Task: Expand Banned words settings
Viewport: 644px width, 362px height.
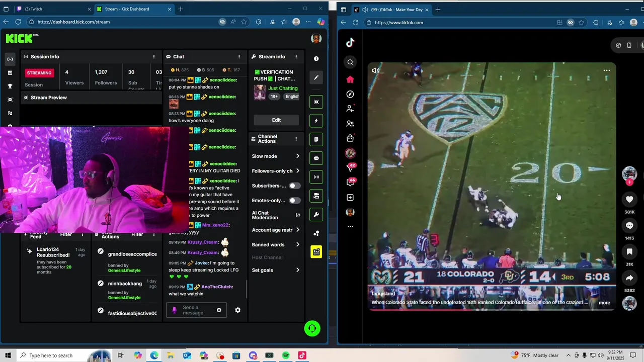Action: point(276,245)
